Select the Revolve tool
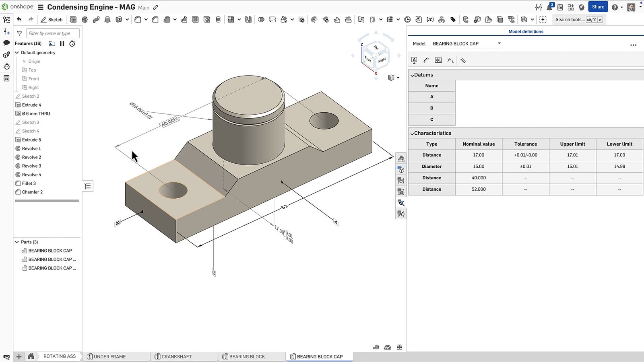Screen dimensions: 644x362 [85, 19]
